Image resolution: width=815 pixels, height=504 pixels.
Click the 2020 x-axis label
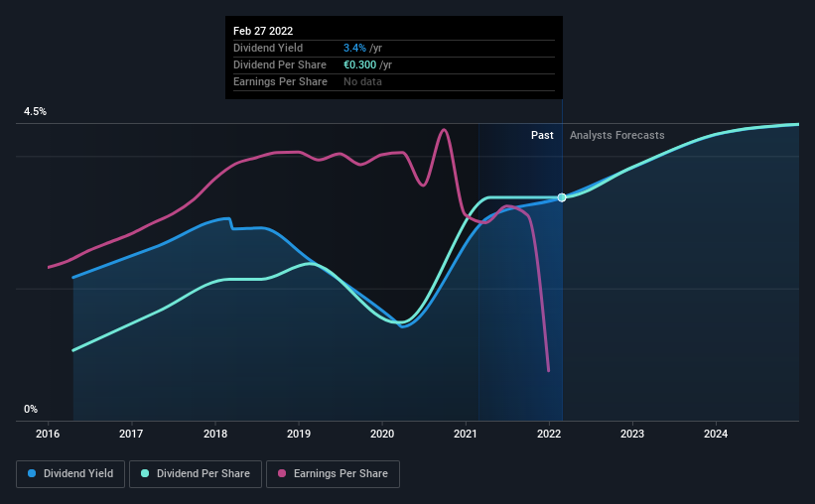(x=382, y=434)
